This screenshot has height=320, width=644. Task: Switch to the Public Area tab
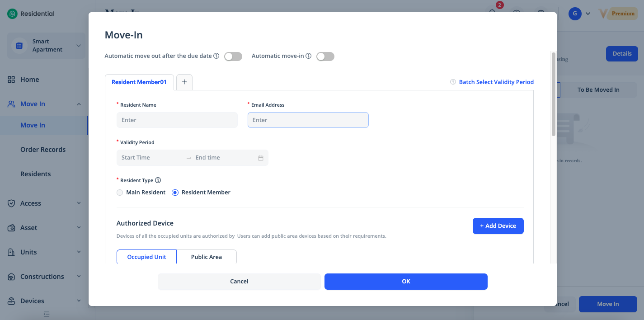[206, 257]
